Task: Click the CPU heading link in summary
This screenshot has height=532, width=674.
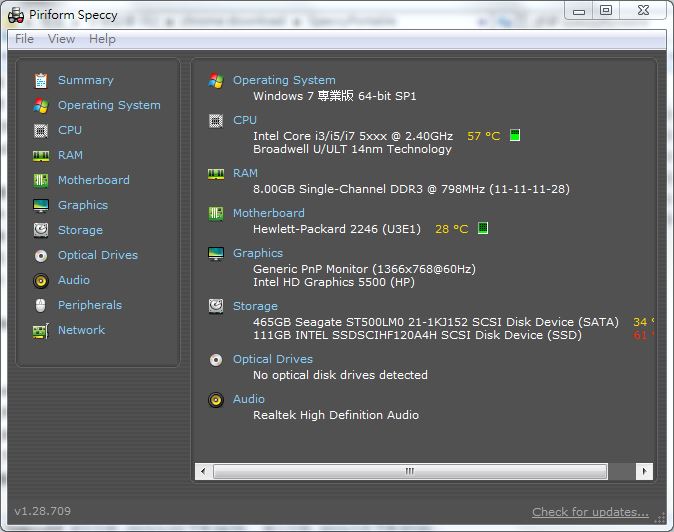Action: pos(245,120)
